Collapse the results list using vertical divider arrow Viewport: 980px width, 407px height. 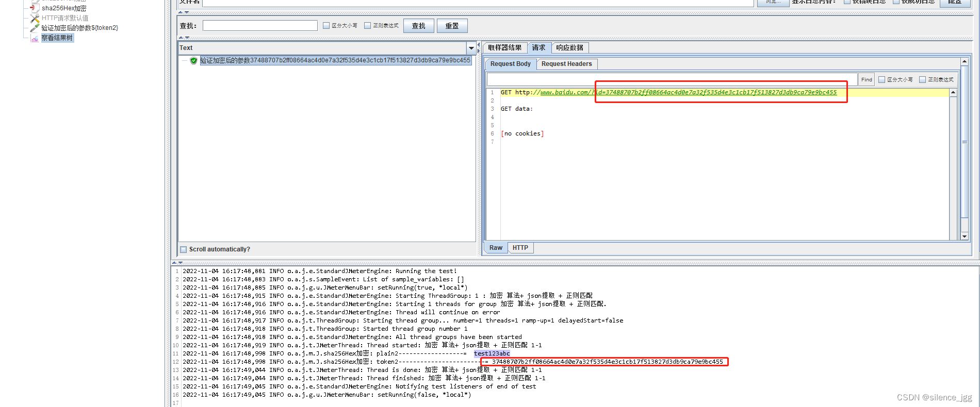click(x=479, y=45)
